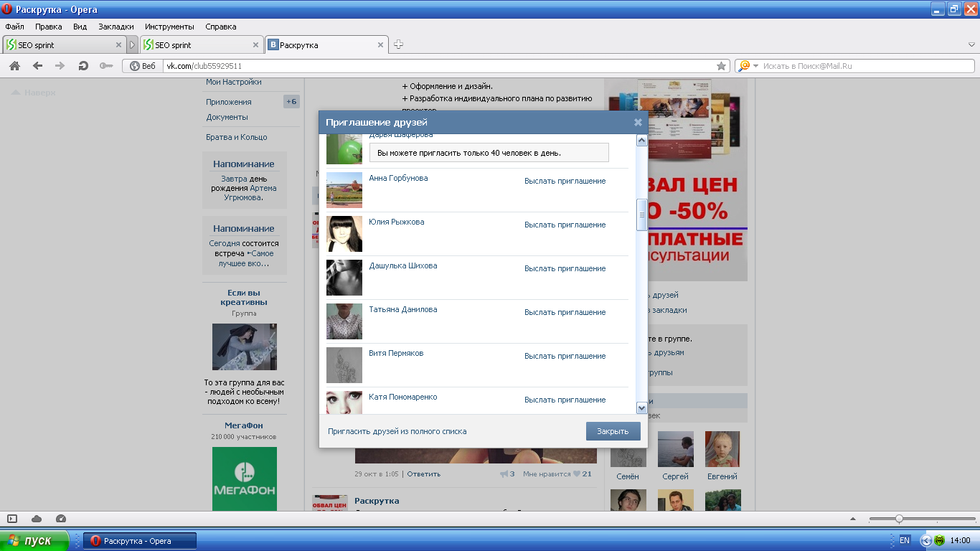
Task: Send invitation to Татьяна Данилова
Action: tap(565, 312)
